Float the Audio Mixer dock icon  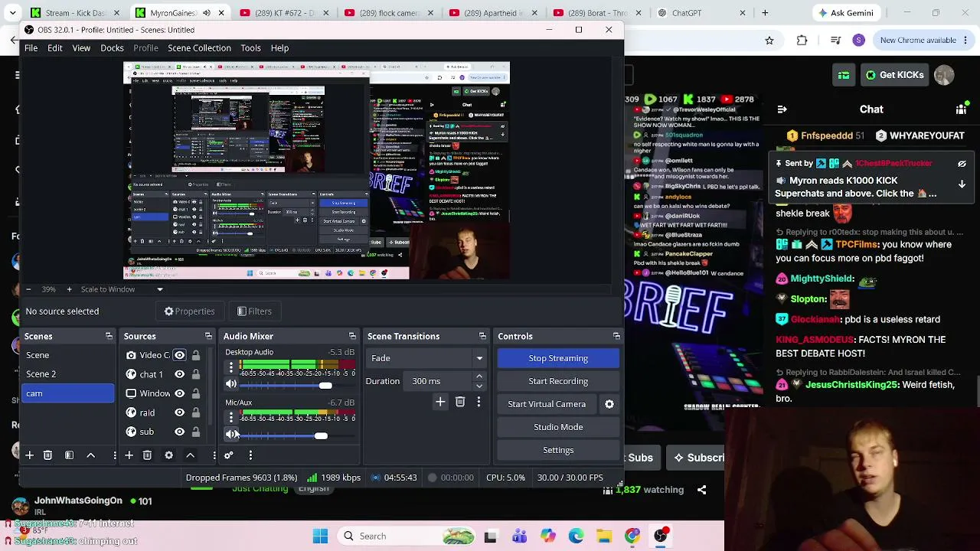point(352,336)
